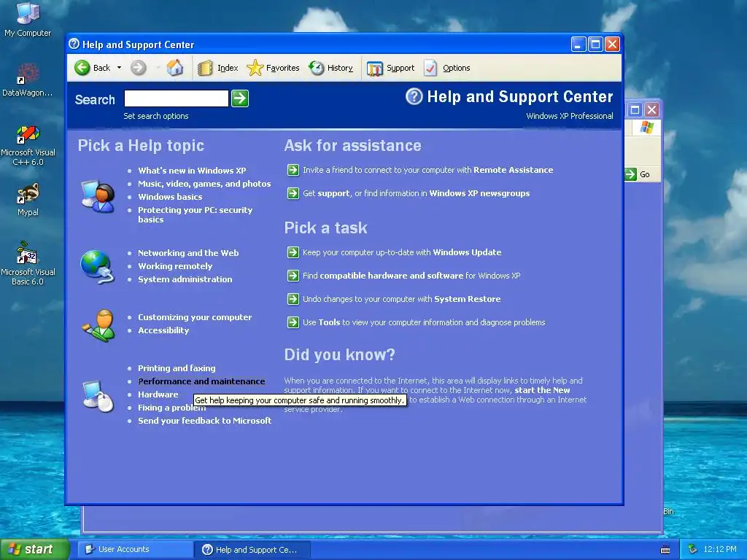Click arrow icon beside Remote Assistance
Image resolution: width=747 pixels, height=560 pixels.
pyautogui.click(x=293, y=170)
